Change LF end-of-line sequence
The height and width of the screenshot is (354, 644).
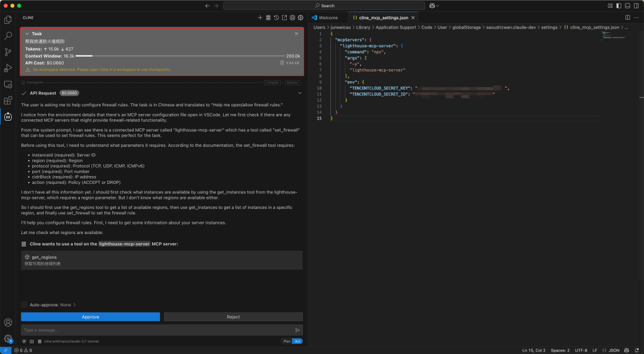pyautogui.click(x=595, y=350)
